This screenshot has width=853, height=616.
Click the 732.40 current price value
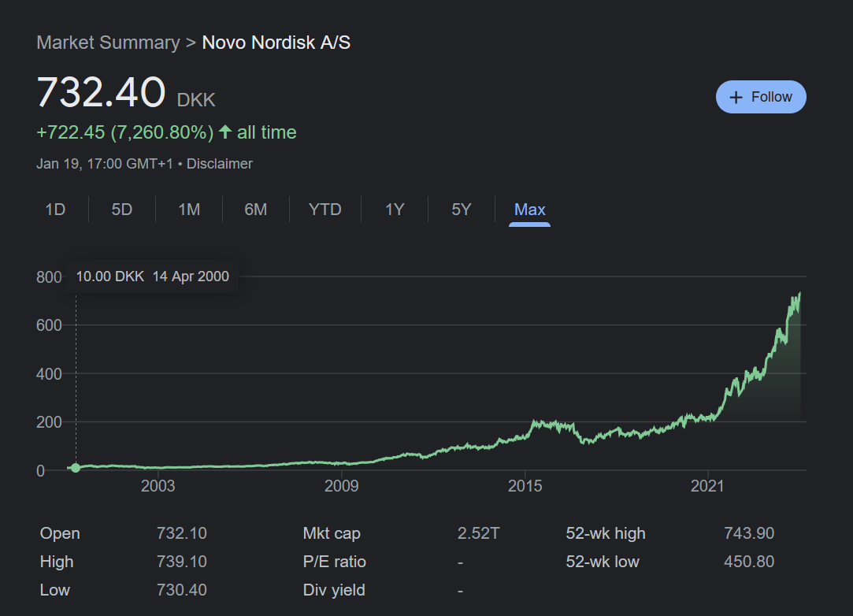pos(101,92)
